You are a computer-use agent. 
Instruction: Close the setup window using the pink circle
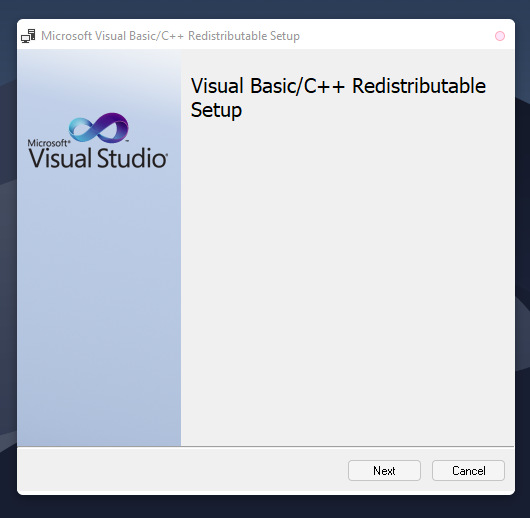point(500,36)
